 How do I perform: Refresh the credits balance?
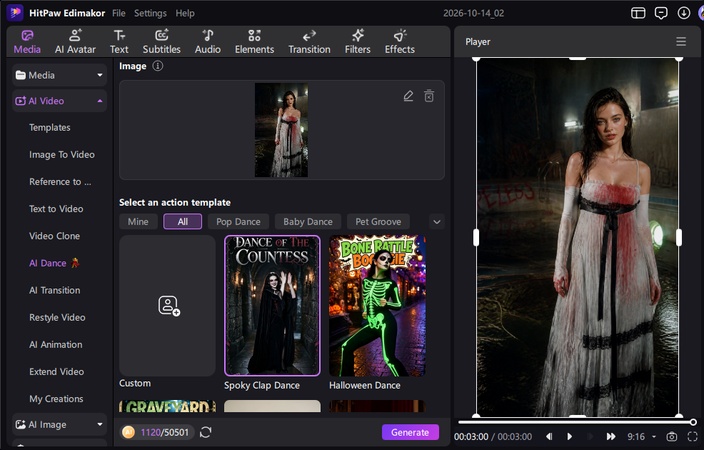coord(206,432)
